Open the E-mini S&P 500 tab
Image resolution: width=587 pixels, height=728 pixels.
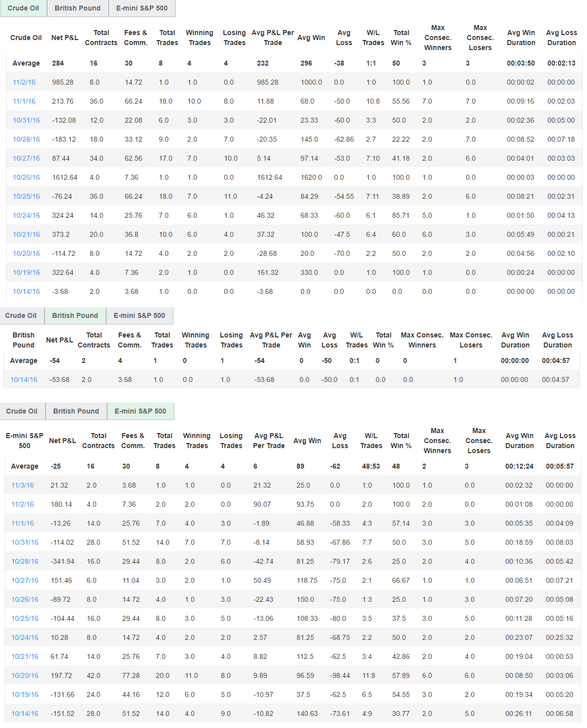pyautogui.click(x=142, y=8)
